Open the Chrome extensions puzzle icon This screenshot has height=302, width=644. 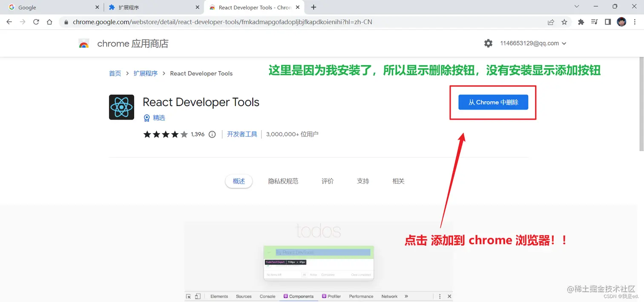pyautogui.click(x=581, y=22)
